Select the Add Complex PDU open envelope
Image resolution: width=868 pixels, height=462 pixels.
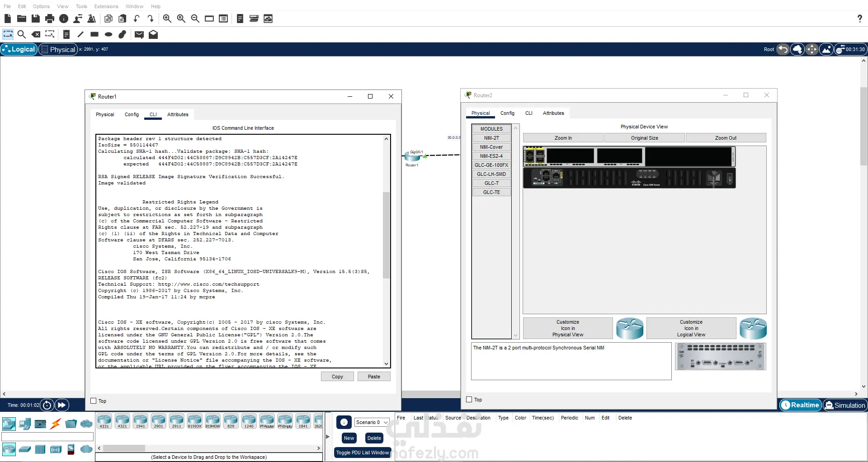pyautogui.click(x=153, y=34)
